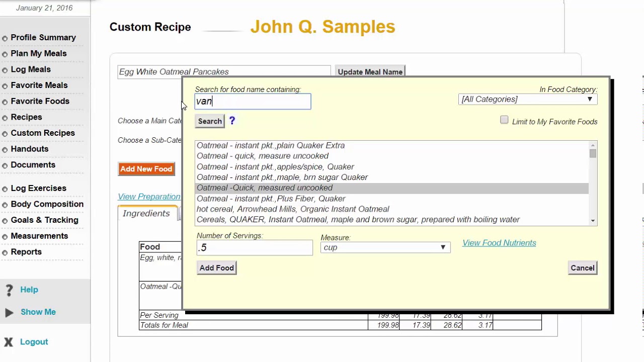Open Goals & Tracking page

[x=45, y=220]
